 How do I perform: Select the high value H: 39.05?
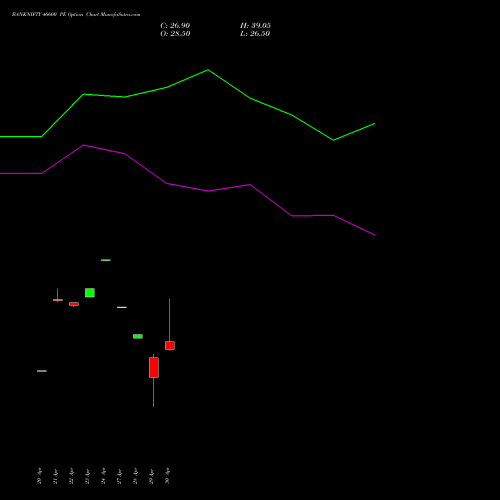tap(255, 26)
